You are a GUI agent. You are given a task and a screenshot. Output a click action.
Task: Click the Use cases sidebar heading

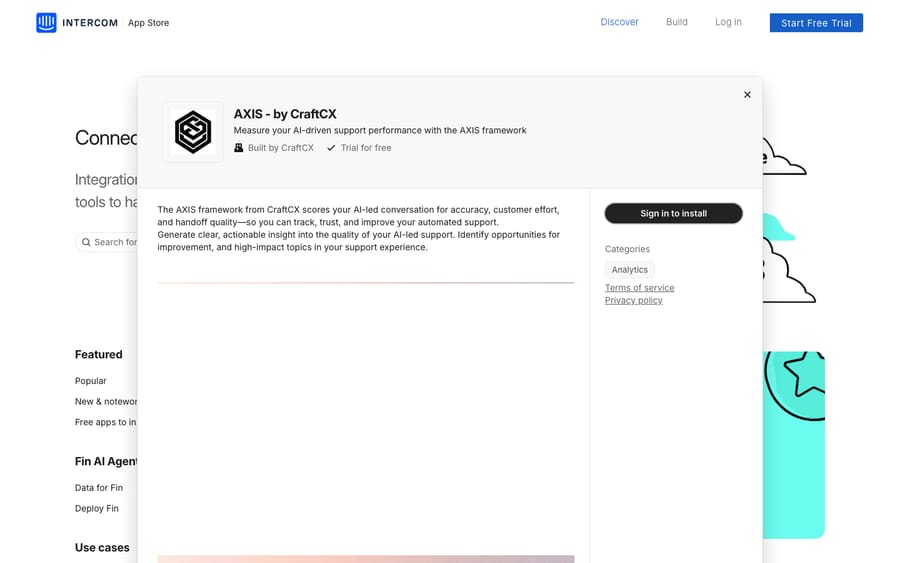click(102, 548)
